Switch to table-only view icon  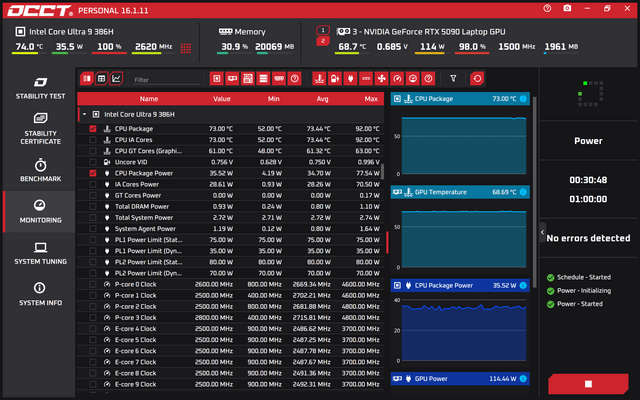pyautogui.click(x=101, y=78)
